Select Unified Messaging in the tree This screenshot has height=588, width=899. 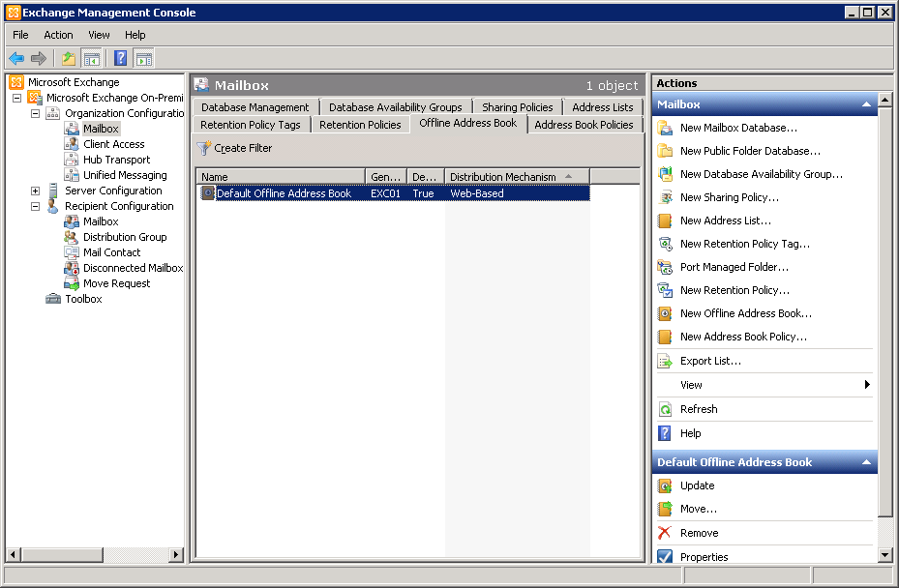pyautogui.click(x=125, y=175)
